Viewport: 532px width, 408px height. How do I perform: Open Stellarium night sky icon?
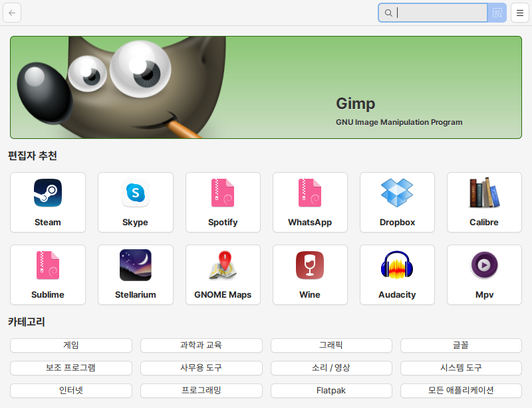pos(136,266)
